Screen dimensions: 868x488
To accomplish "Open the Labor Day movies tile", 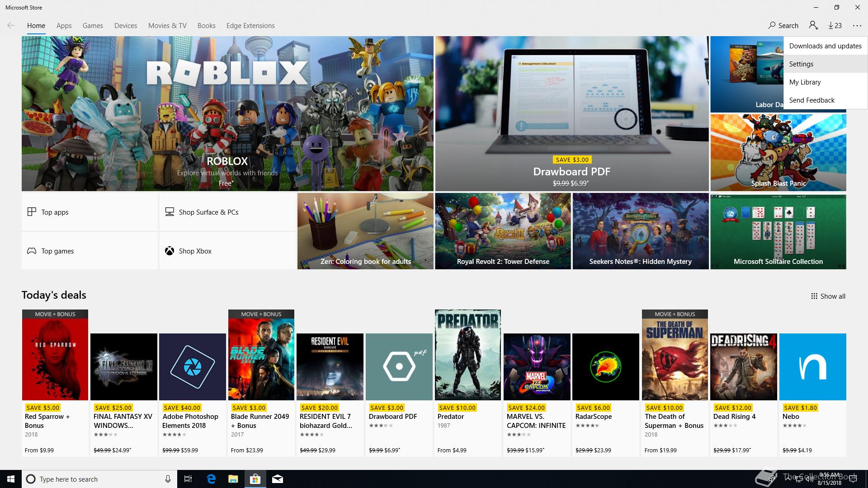I will tap(747, 75).
